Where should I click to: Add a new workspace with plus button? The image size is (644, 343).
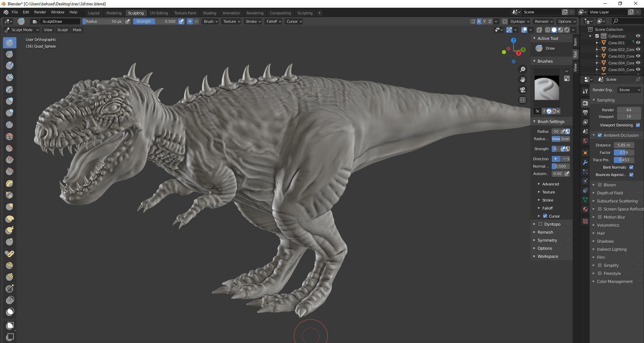point(319,13)
